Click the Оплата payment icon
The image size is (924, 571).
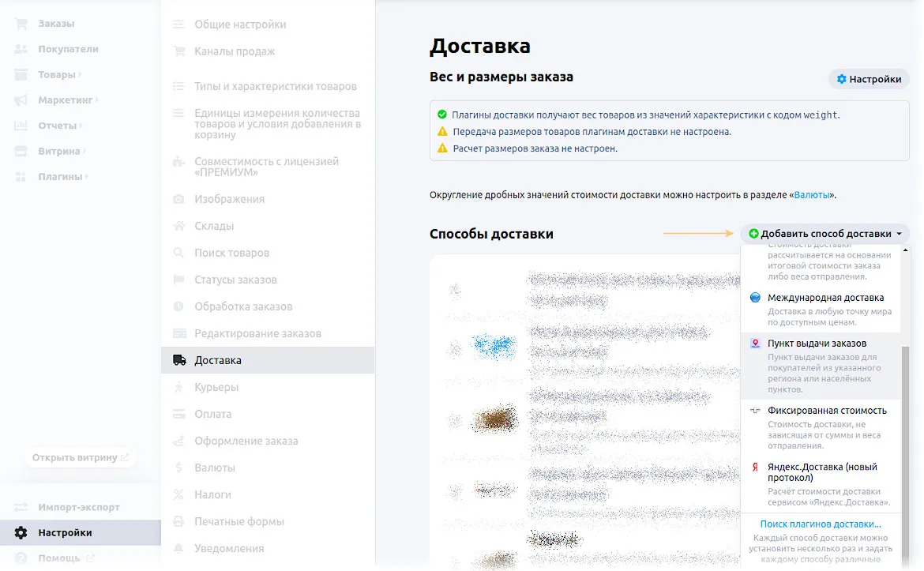[180, 414]
